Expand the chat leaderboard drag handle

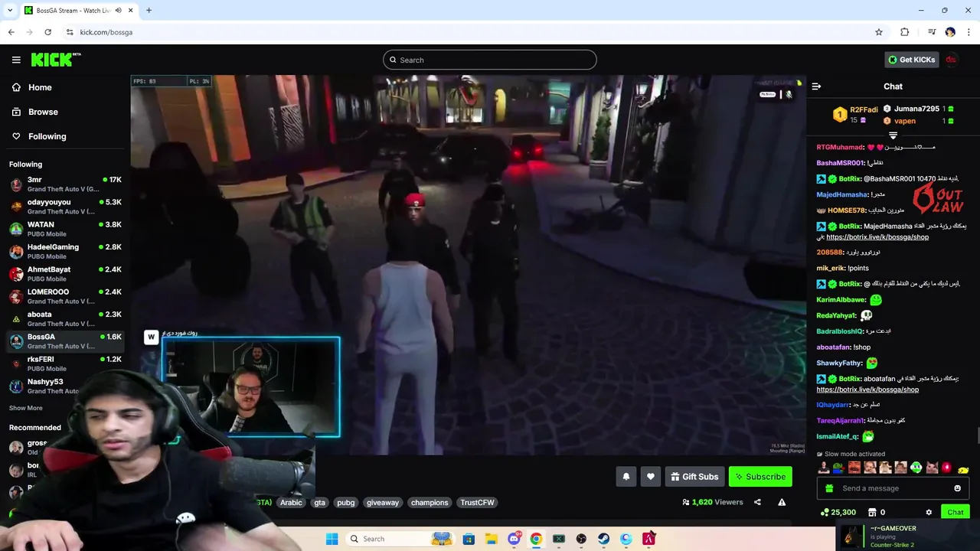coord(893,135)
